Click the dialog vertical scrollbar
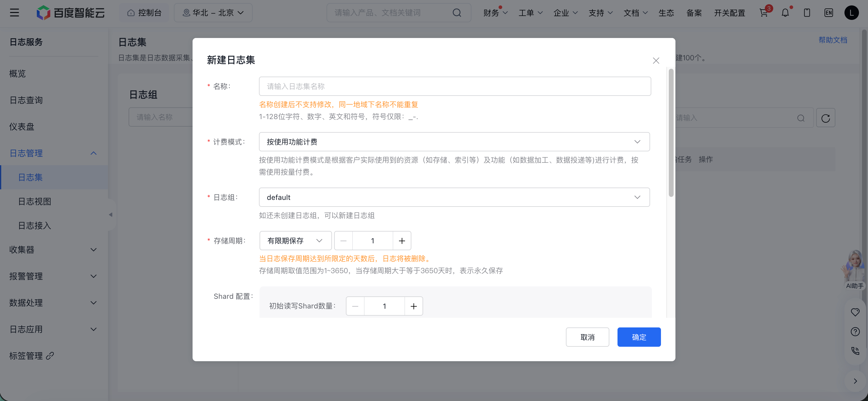The image size is (868, 401). pyautogui.click(x=671, y=133)
